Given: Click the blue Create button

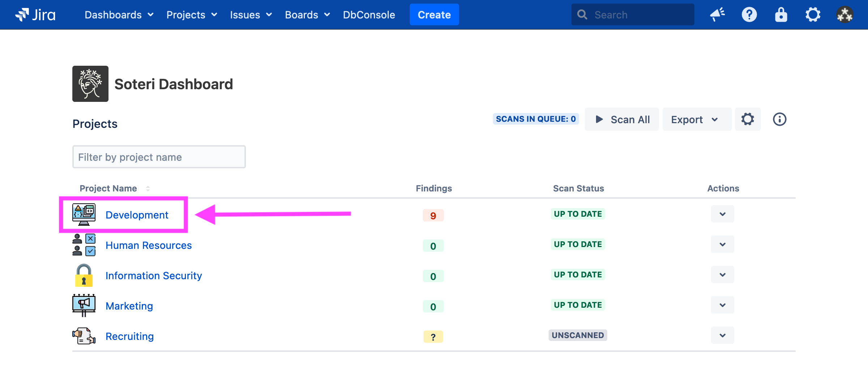Looking at the screenshot, I should (434, 15).
